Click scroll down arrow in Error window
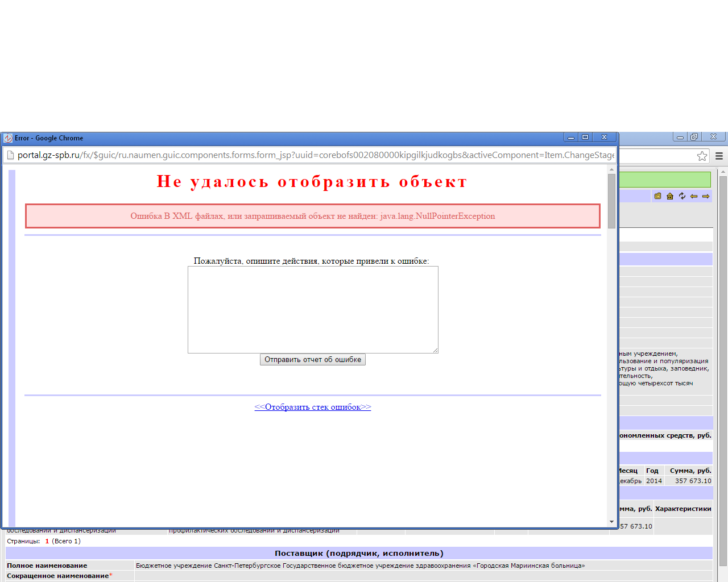The image size is (728, 582). coord(611,522)
